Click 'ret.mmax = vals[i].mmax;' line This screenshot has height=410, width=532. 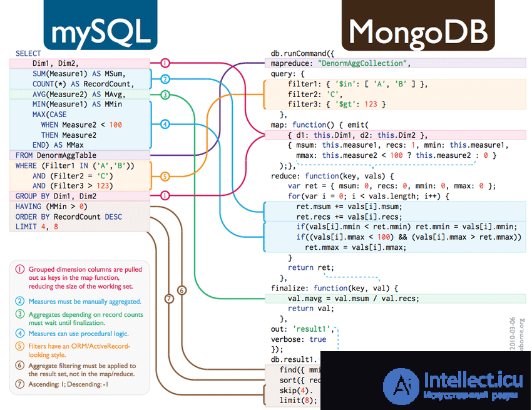pos(356,247)
